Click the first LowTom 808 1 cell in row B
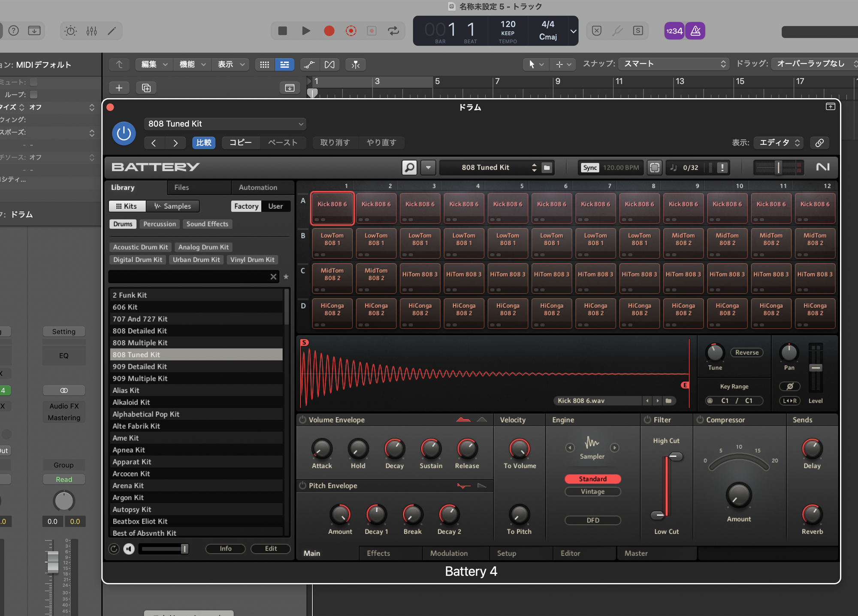The image size is (858, 616). pos(332,243)
